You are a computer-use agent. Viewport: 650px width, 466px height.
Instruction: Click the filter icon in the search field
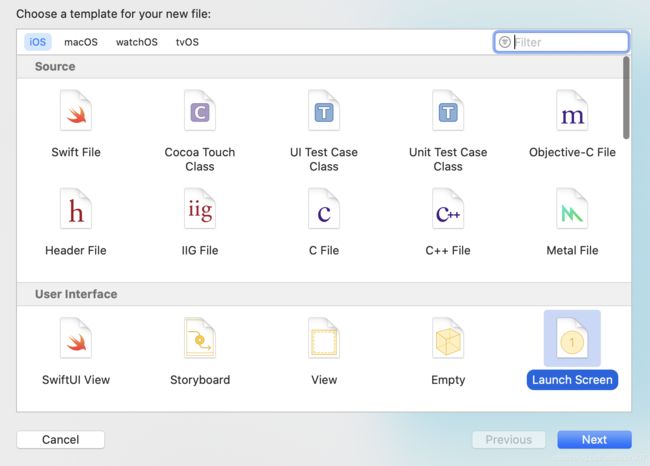click(x=504, y=42)
